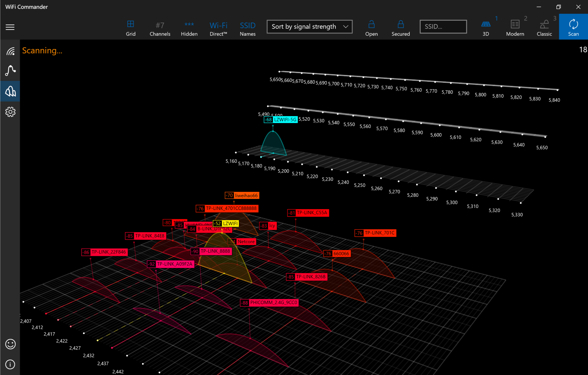
Task: Open the About info icon
Action: tap(10, 364)
